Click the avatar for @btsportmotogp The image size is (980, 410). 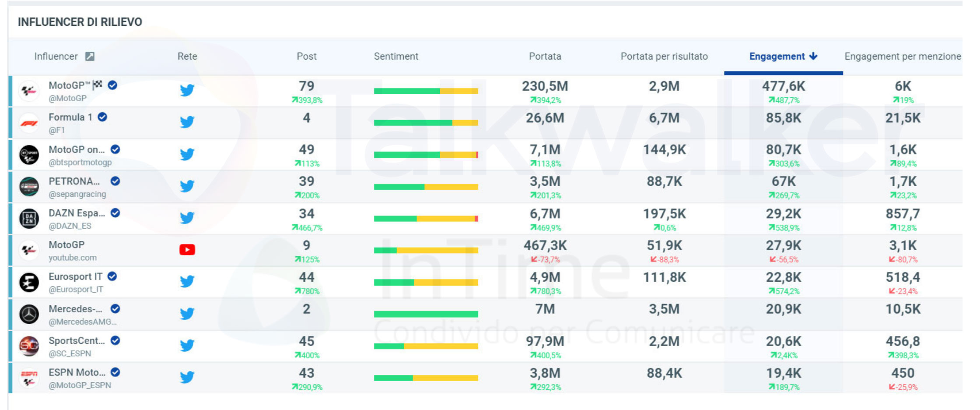tap(29, 155)
